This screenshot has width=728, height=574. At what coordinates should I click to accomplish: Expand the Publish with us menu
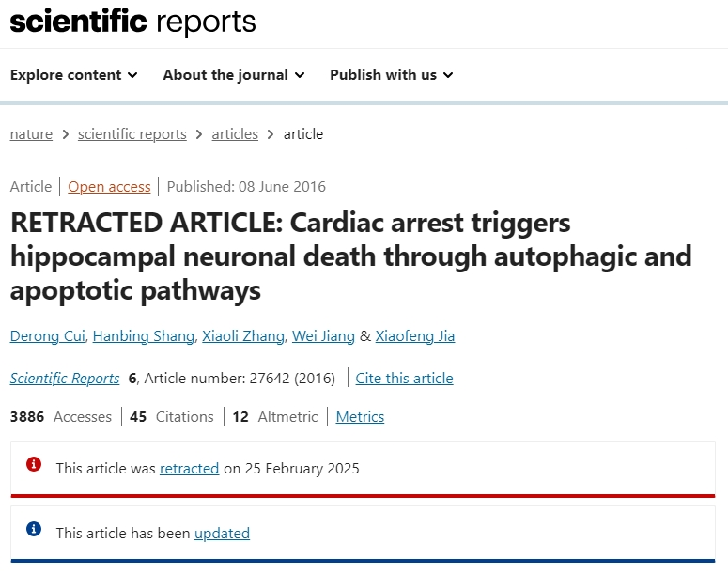click(x=391, y=75)
